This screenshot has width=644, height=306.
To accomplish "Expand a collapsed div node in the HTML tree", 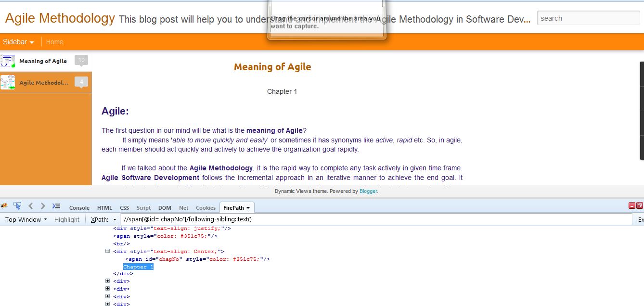I will [x=108, y=280].
